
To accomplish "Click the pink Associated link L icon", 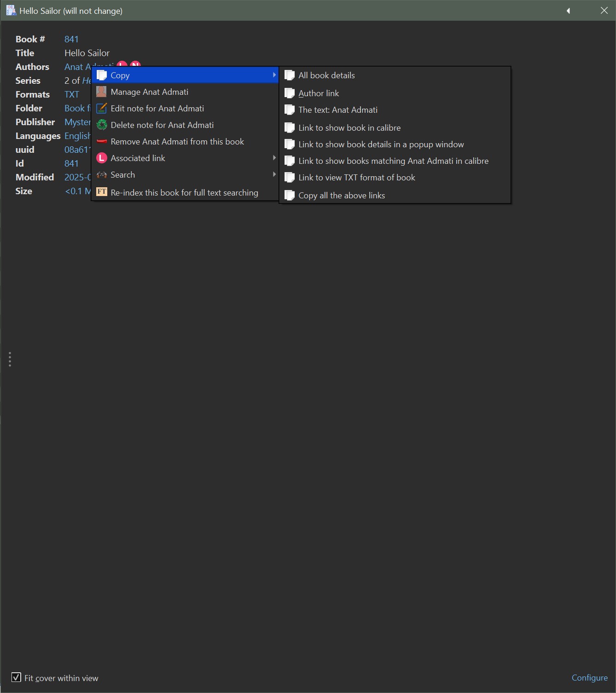I will pyautogui.click(x=101, y=158).
